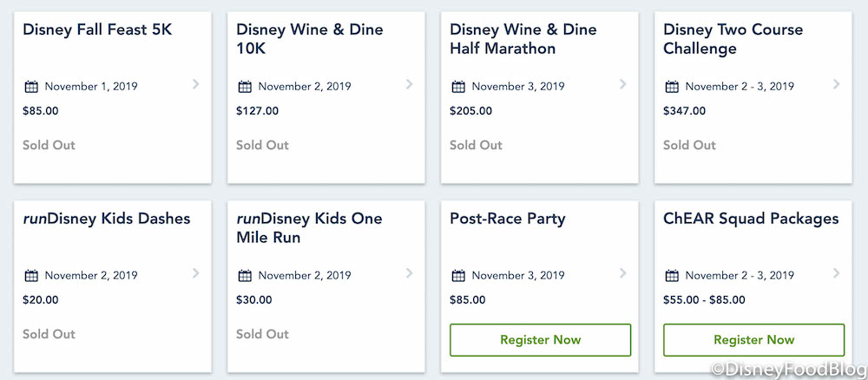Register Now for the Post-Race Party

click(x=540, y=340)
